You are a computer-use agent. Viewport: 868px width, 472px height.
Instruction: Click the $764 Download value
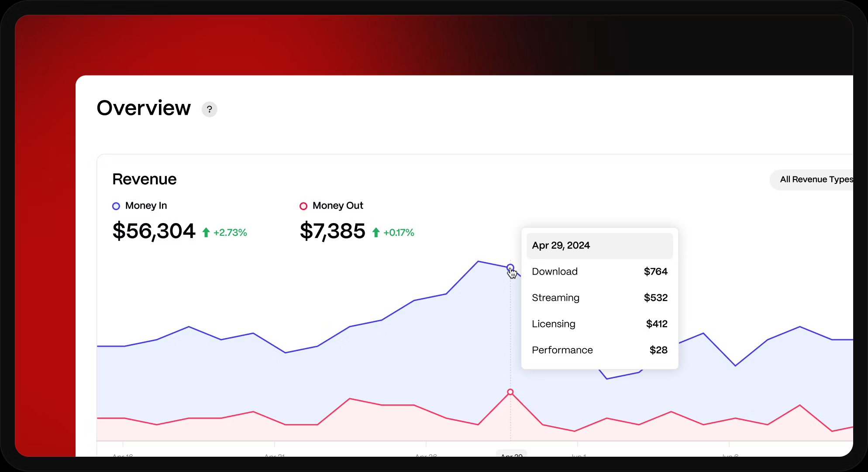pos(656,272)
